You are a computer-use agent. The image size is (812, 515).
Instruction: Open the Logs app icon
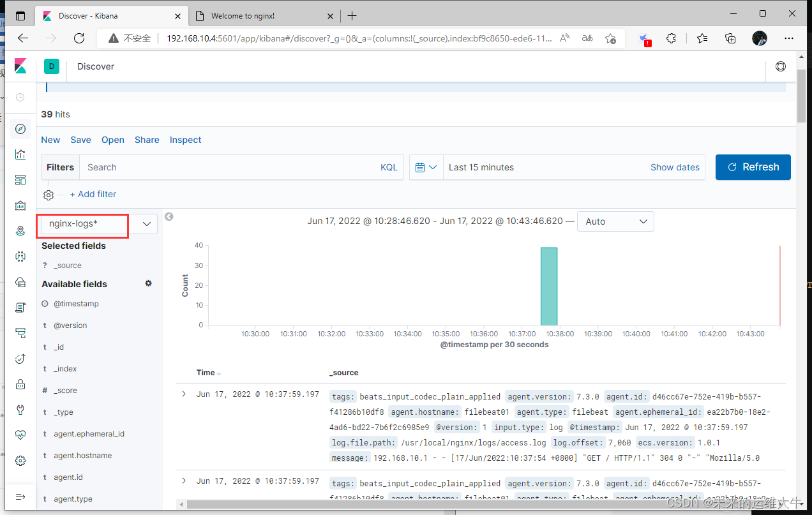(20, 308)
